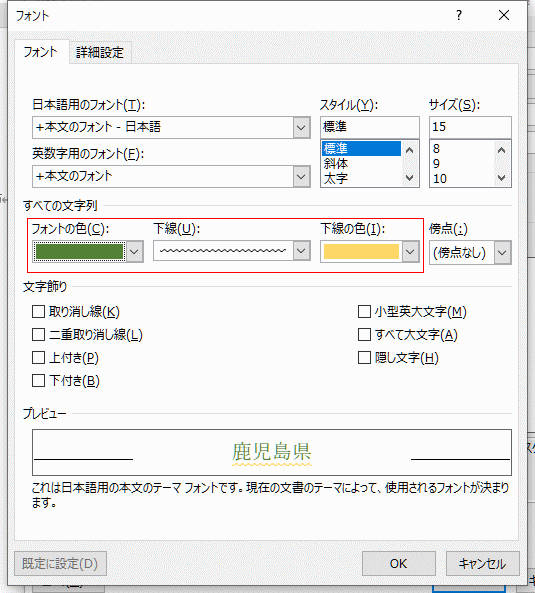Screen dimensions: 535x593
Task: Click the green フォントの色 swatch
Action: (79, 251)
